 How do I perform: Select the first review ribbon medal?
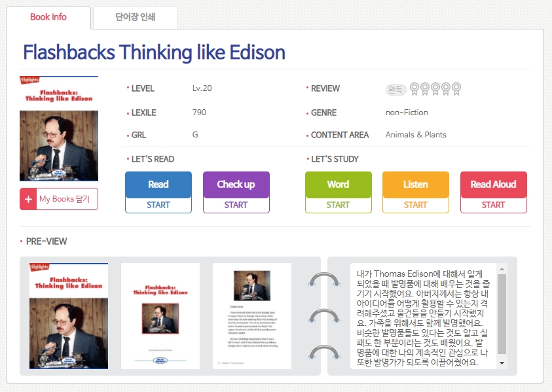pyautogui.click(x=414, y=89)
